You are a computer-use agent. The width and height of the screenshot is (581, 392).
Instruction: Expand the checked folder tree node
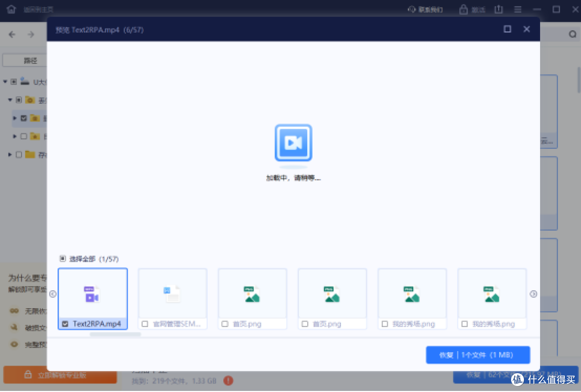(x=15, y=118)
